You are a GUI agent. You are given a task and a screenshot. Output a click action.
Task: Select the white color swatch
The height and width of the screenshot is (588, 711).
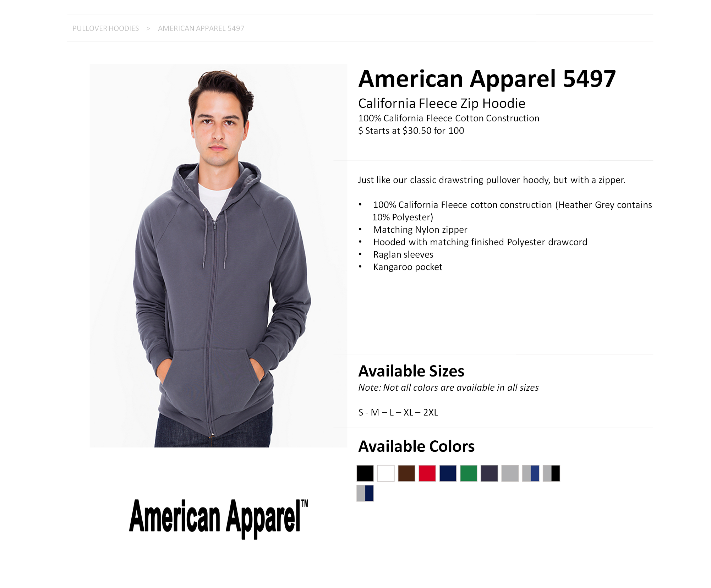[385, 473]
